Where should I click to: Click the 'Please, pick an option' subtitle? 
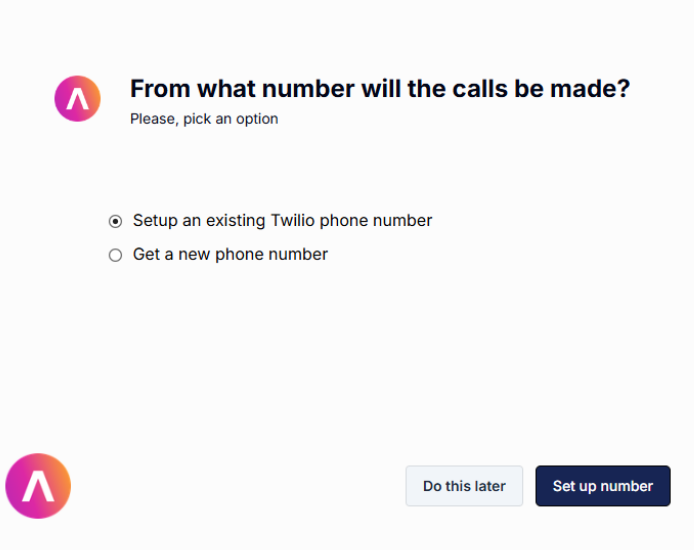coord(204,119)
